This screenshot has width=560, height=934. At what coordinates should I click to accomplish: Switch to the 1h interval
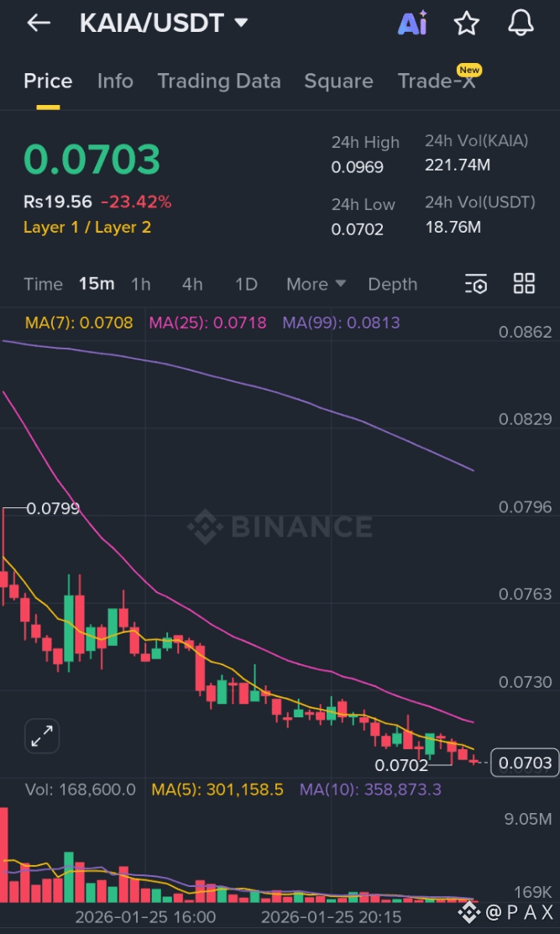coord(140,284)
